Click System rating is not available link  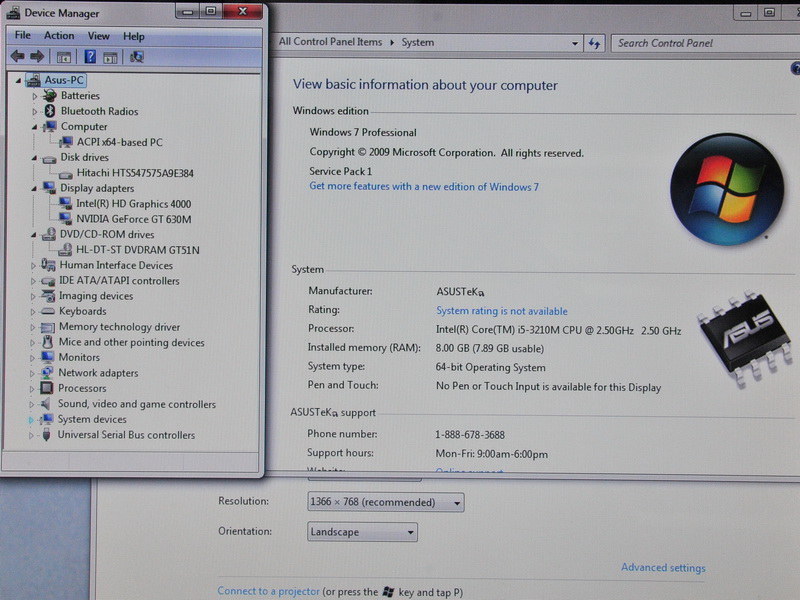coord(502,311)
